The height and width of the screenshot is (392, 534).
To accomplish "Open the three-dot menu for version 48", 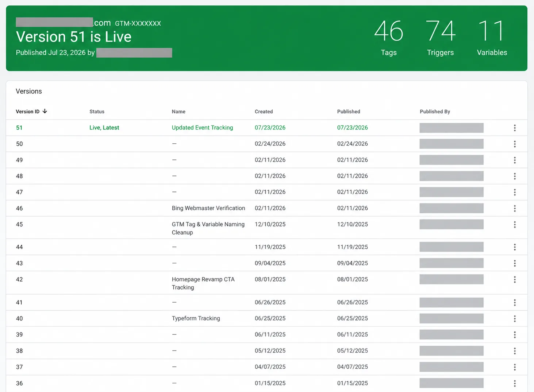I will [515, 176].
